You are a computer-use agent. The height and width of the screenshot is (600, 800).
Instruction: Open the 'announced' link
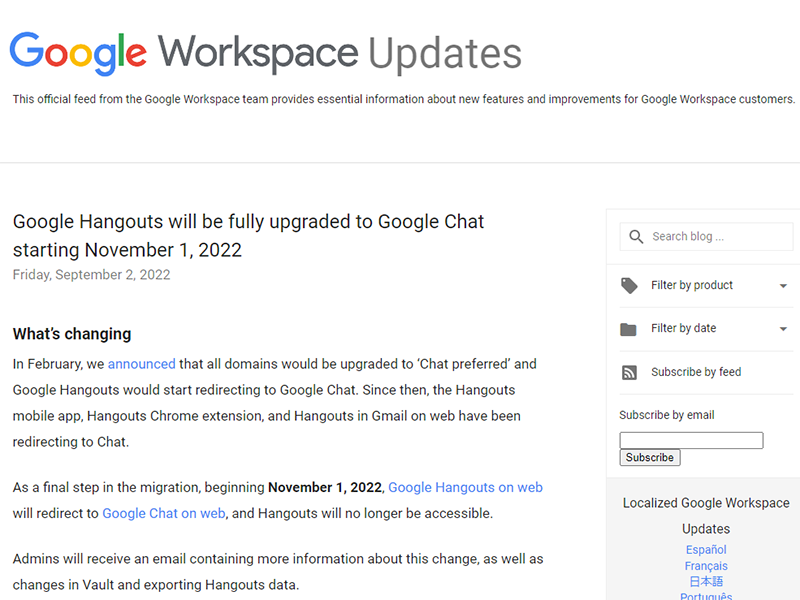coord(141,364)
